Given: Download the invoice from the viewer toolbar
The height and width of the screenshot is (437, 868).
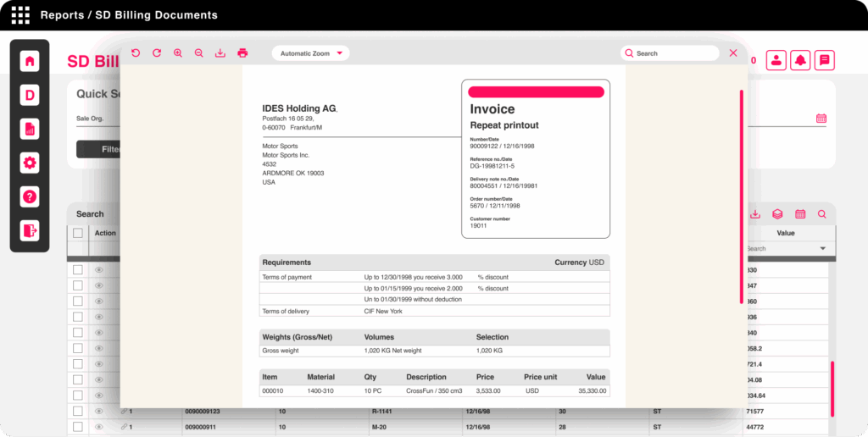Looking at the screenshot, I should 220,53.
